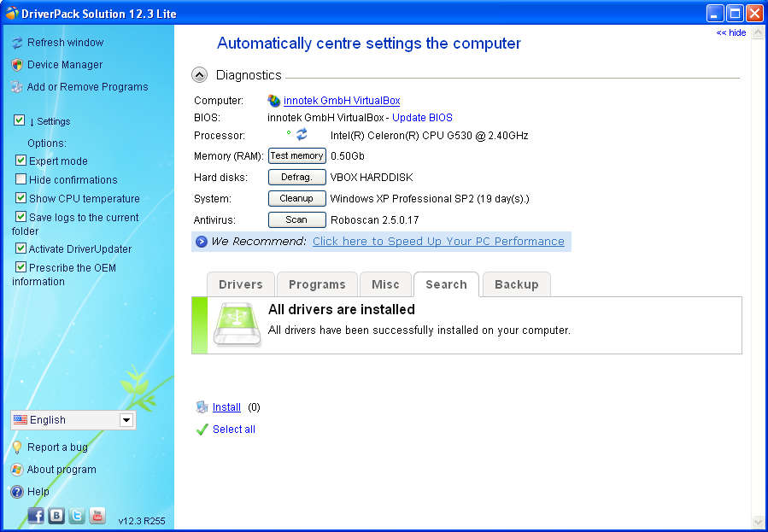Uncheck Activate DriverUpdater
This screenshot has width=768, height=532.
pyautogui.click(x=21, y=248)
